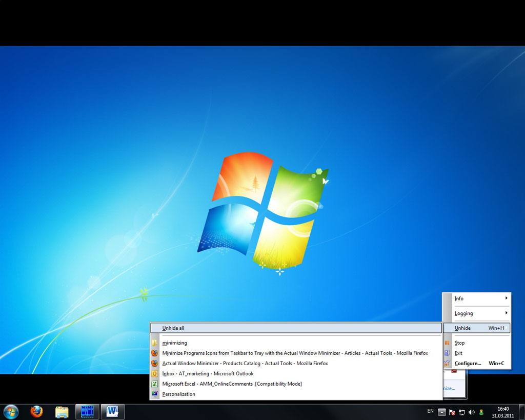Select Stop in the context menu
This screenshot has height=420, width=525.
tap(460, 343)
